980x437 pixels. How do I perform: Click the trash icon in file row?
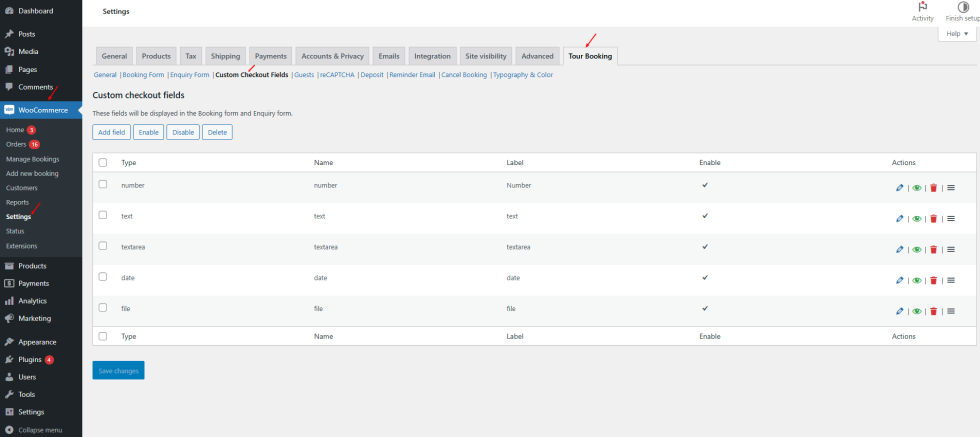pos(933,311)
